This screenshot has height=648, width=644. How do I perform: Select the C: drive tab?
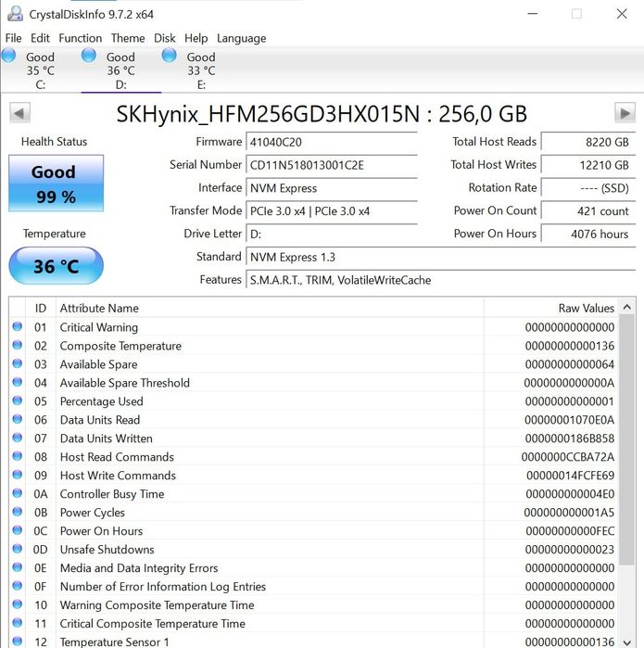[40, 70]
